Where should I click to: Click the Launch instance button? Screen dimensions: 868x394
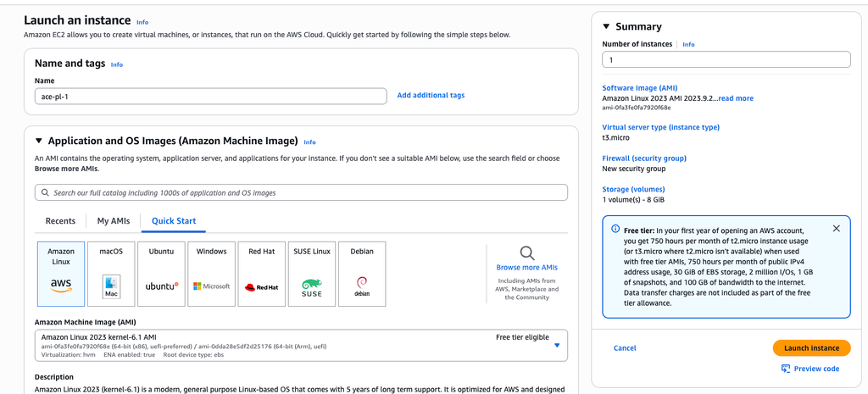tap(811, 348)
